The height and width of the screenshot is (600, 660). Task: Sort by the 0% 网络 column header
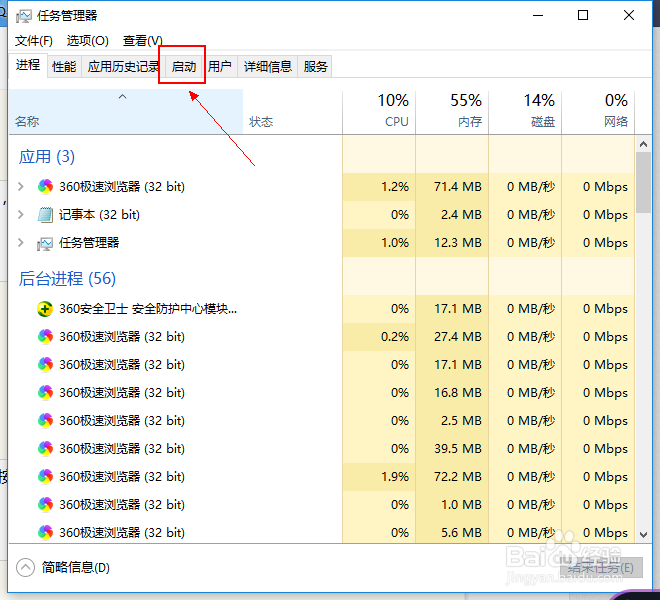[x=598, y=112]
